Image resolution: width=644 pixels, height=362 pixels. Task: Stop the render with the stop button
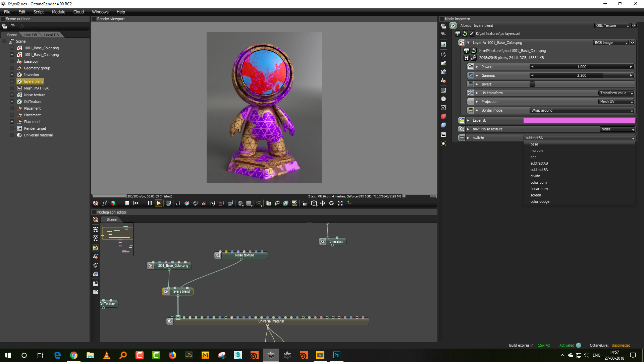(x=127, y=203)
